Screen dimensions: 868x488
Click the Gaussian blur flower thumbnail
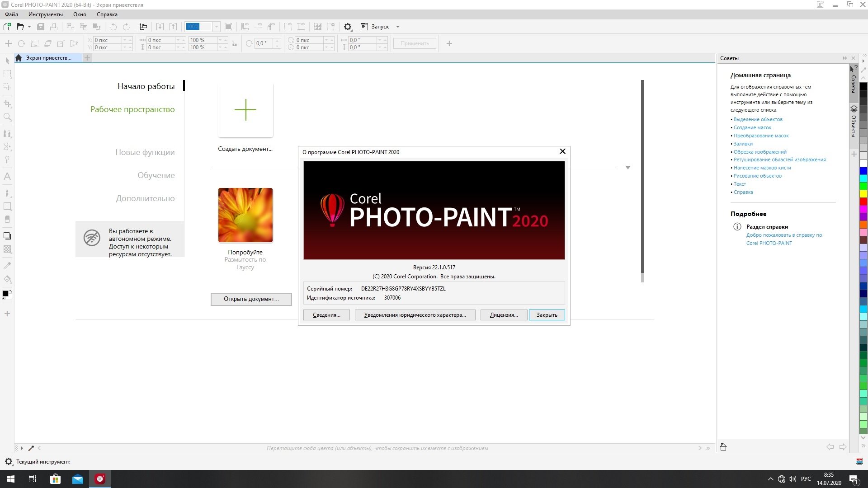pyautogui.click(x=245, y=215)
